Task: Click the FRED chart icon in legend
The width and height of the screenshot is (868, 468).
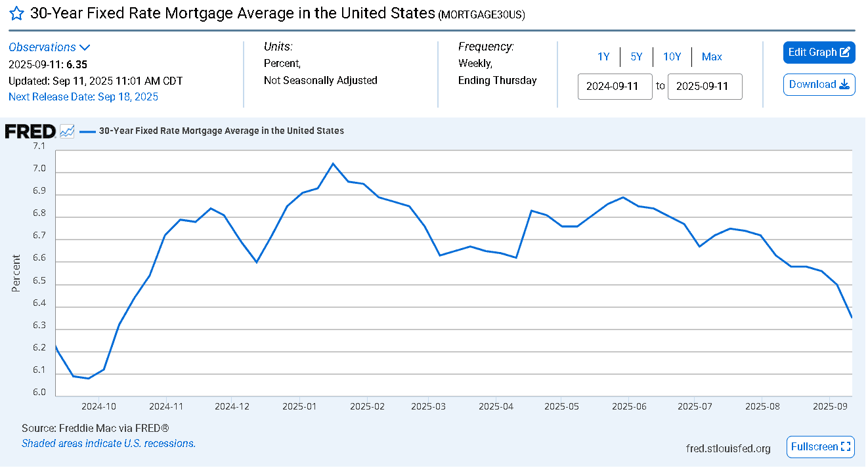Action: coord(67,131)
